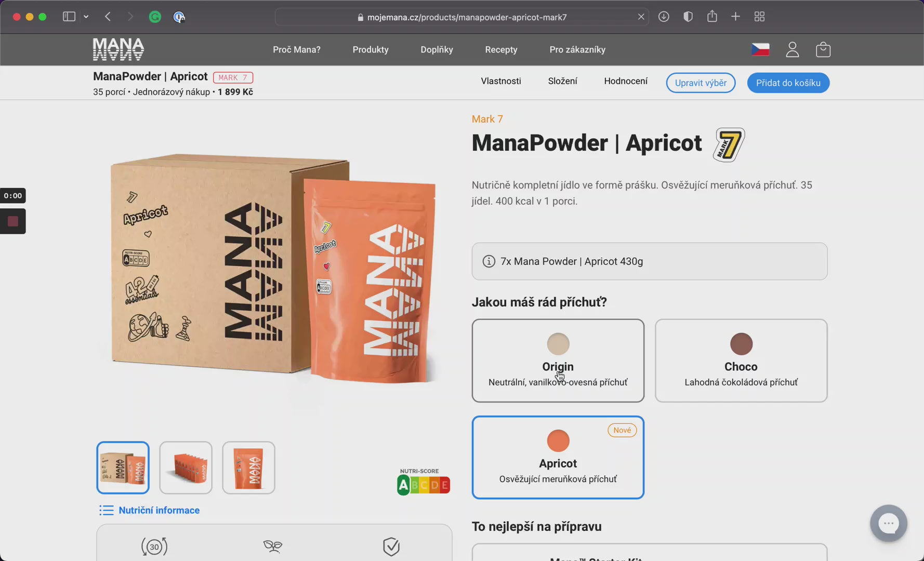The width and height of the screenshot is (924, 561).
Task: Click the MARK 7 badge in sticky bar
Action: pos(233,78)
